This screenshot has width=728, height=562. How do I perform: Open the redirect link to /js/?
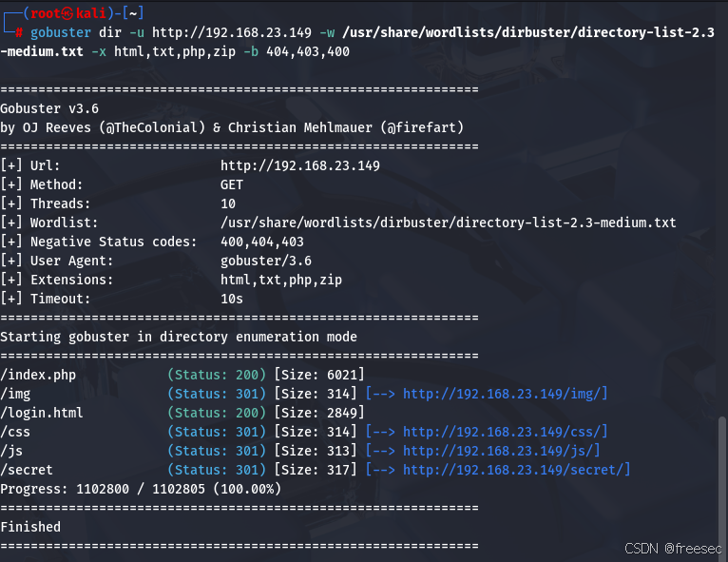pyautogui.click(x=502, y=451)
